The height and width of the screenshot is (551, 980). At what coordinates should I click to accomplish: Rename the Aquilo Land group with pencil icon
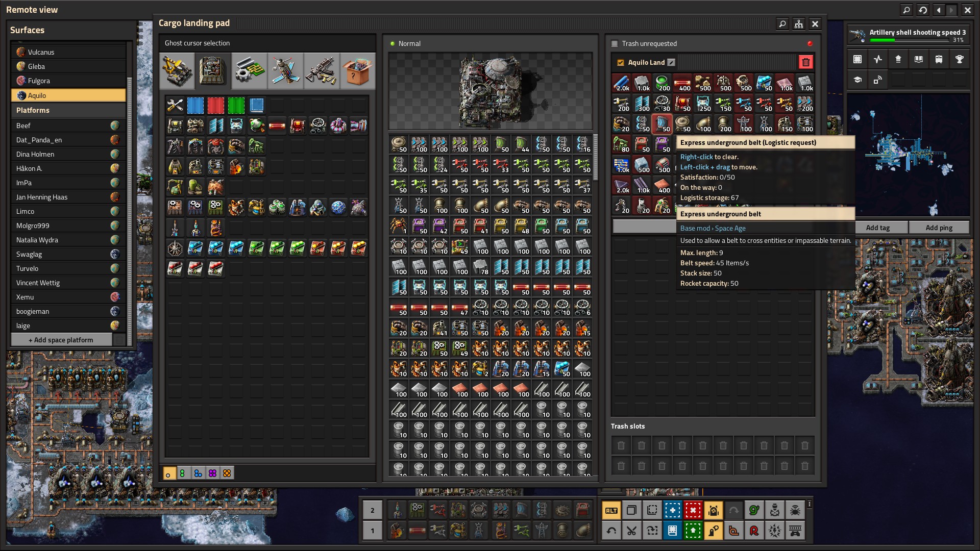point(671,62)
